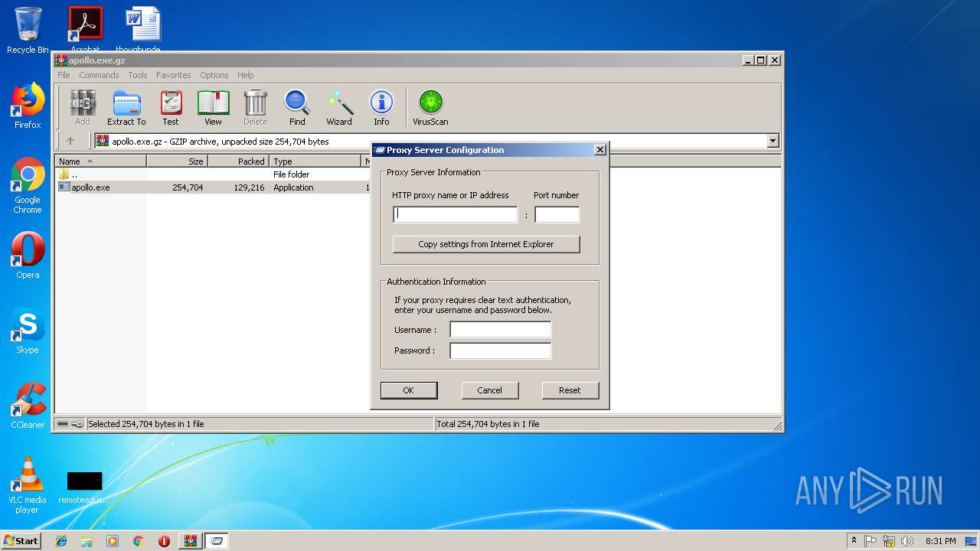Sort by Name column header
Screen dimensions: 980x551
(x=100, y=161)
